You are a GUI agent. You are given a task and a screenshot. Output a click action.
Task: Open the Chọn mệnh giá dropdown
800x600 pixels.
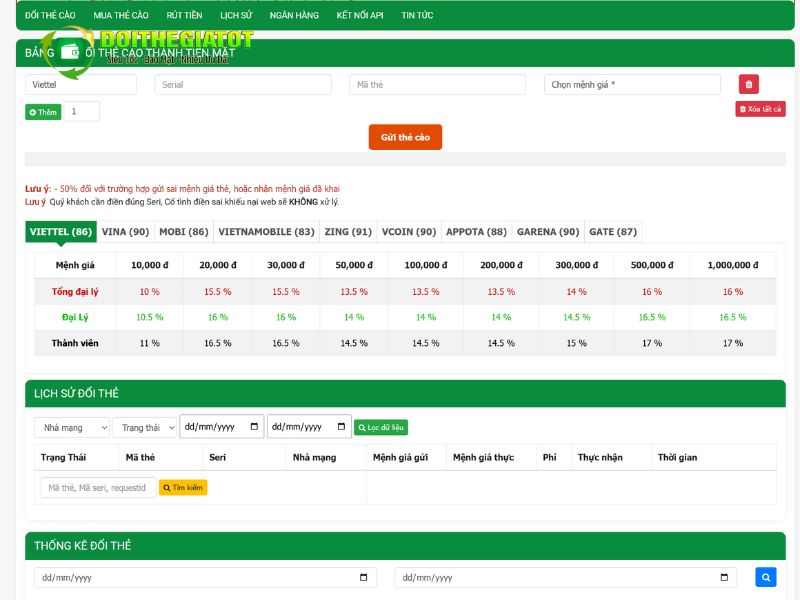pos(632,85)
